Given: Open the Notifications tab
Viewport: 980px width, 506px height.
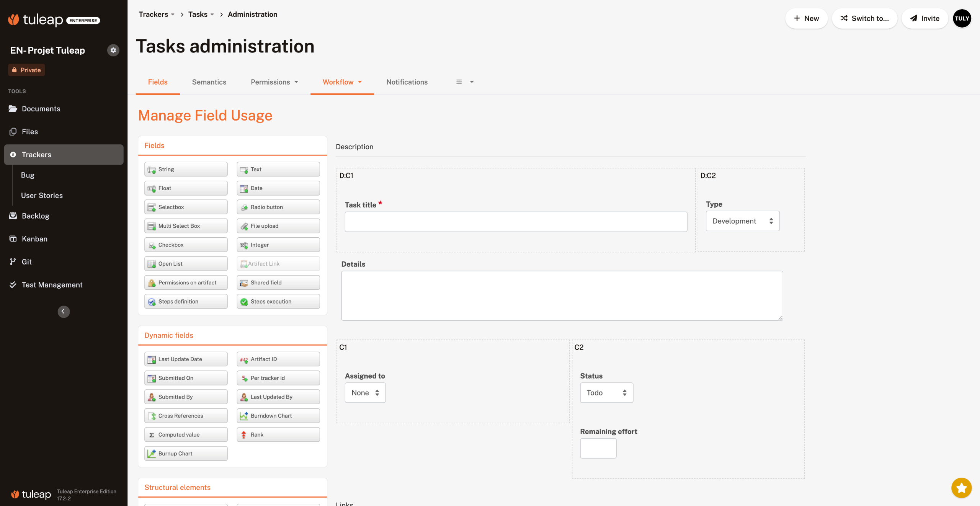Looking at the screenshot, I should point(407,82).
